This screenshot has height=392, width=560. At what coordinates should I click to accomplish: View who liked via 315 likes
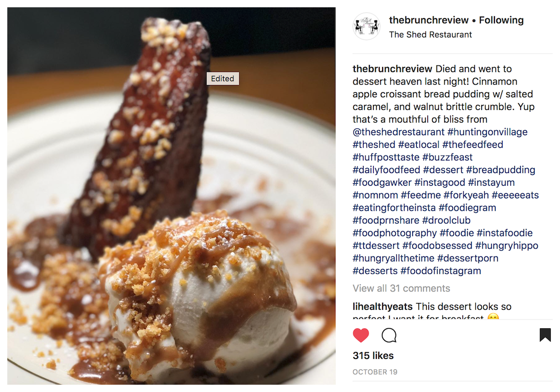coord(373,356)
